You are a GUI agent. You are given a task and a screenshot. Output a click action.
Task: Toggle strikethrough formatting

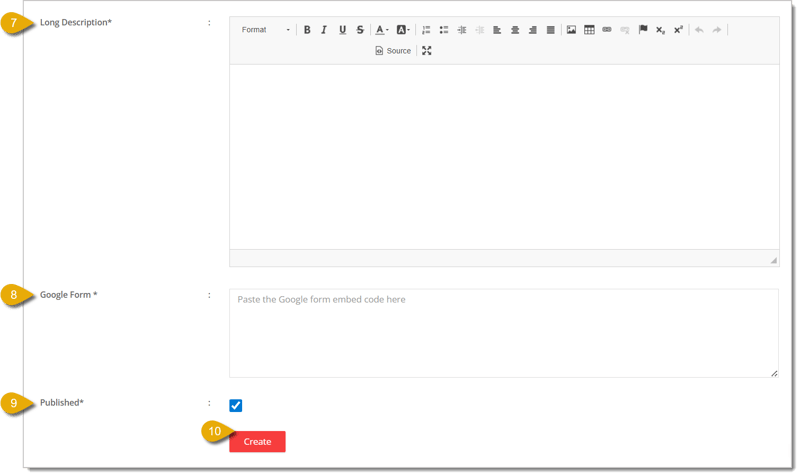pyautogui.click(x=360, y=30)
